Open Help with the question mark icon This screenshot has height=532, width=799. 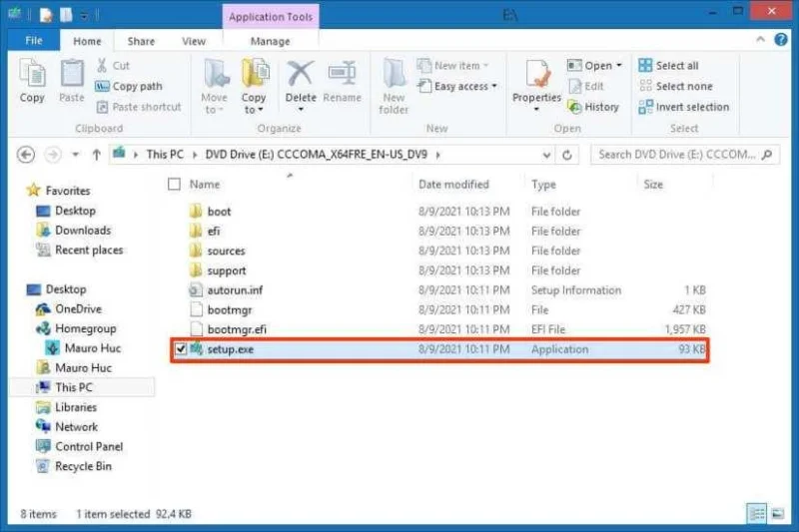pos(781,39)
